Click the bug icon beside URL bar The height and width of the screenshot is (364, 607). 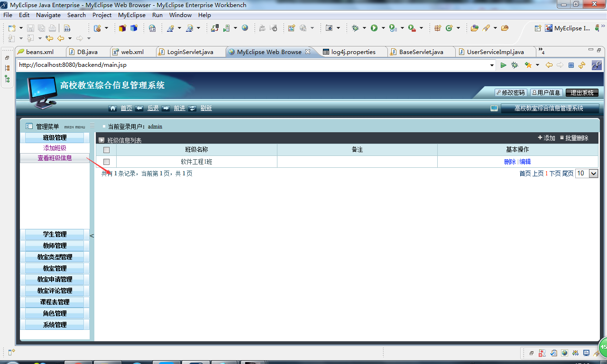coord(515,65)
